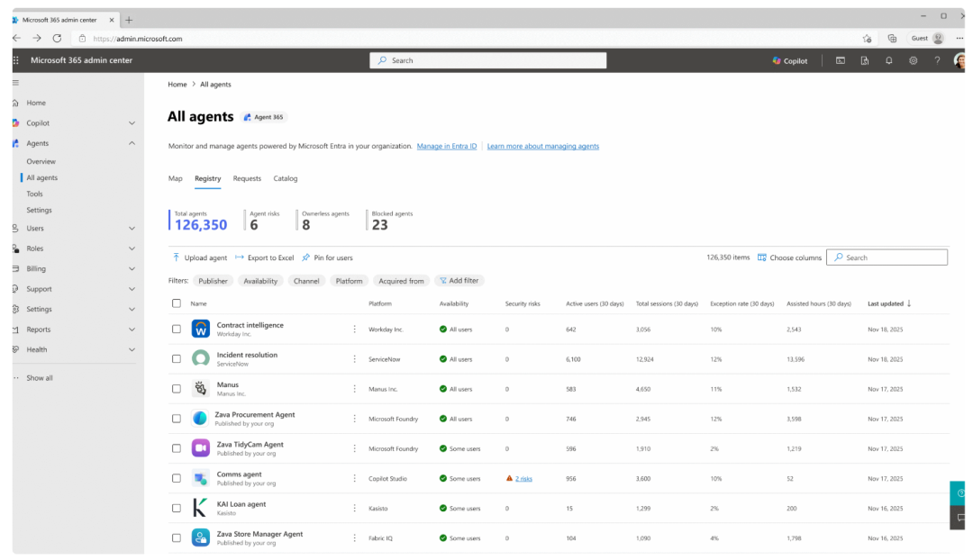The image size is (973, 560).
Task: Open the 2 risks link for Comms agent
Action: 523,479
